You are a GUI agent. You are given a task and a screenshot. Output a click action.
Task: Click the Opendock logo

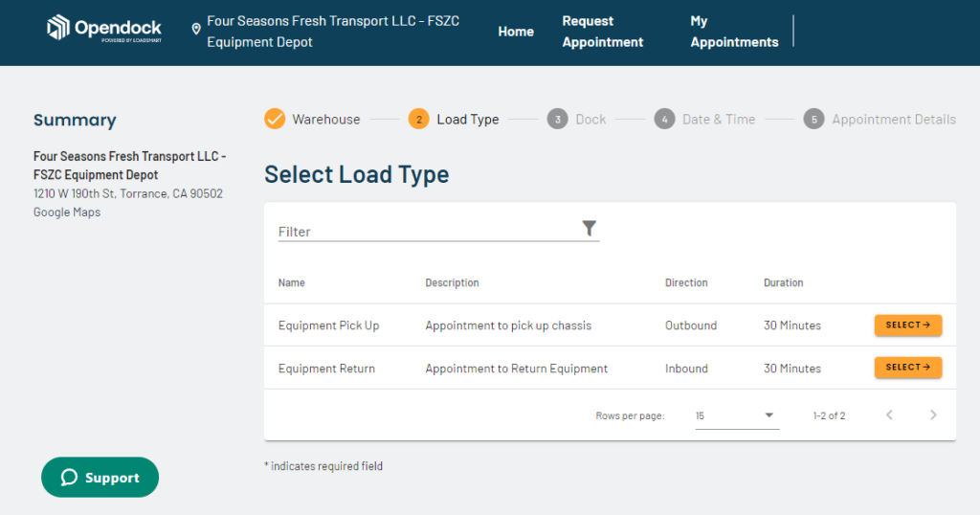[x=104, y=29]
